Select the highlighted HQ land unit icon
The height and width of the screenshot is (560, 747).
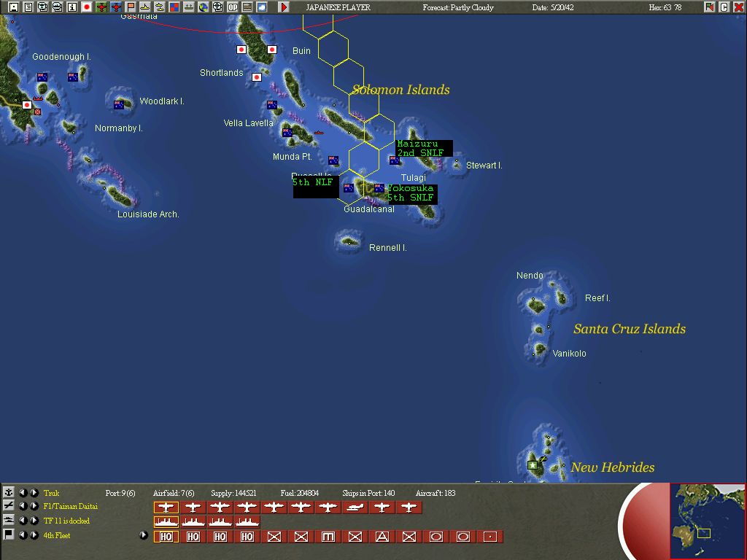(x=166, y=537)
